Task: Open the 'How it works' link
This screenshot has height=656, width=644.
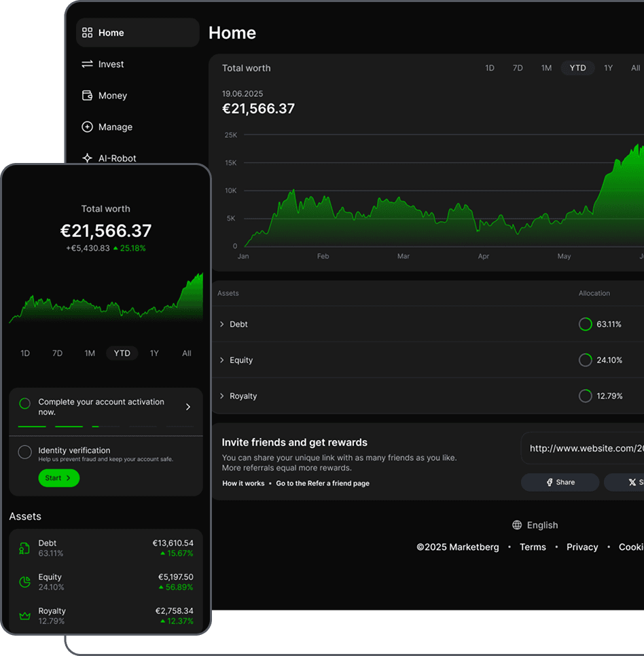Action: (243, 484)
